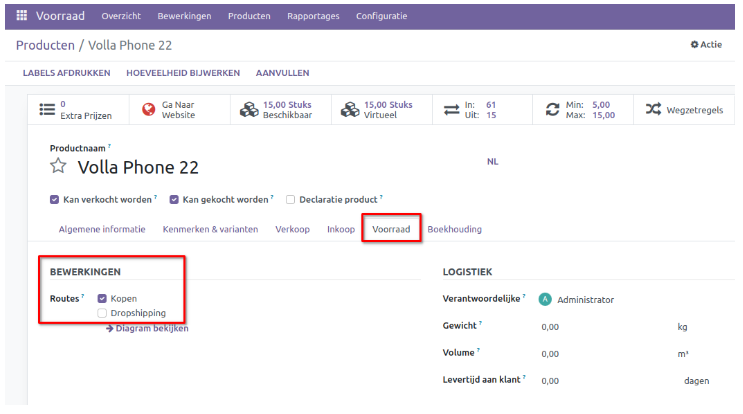Screen dimensions: 743x414
Task: Switch to the Algemene informatie tab
Action: (x=102, y=229)
